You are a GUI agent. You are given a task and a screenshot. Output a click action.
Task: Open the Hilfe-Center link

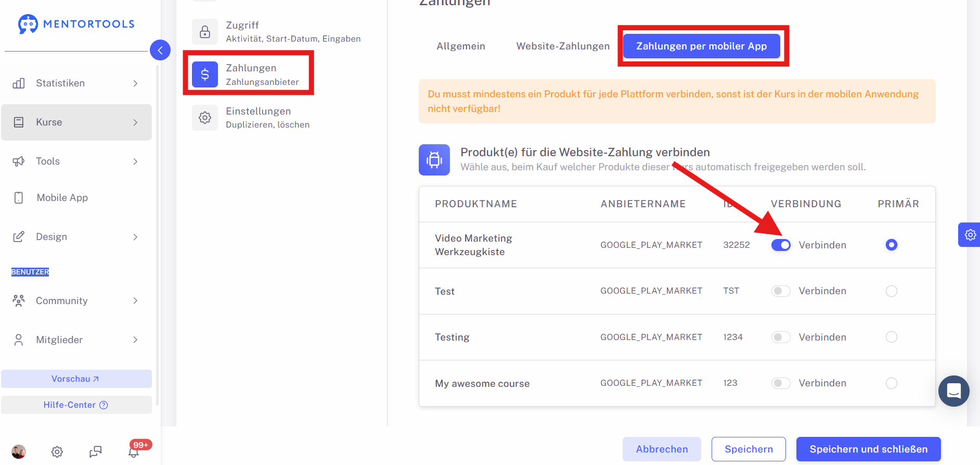[x=76, y=405]
